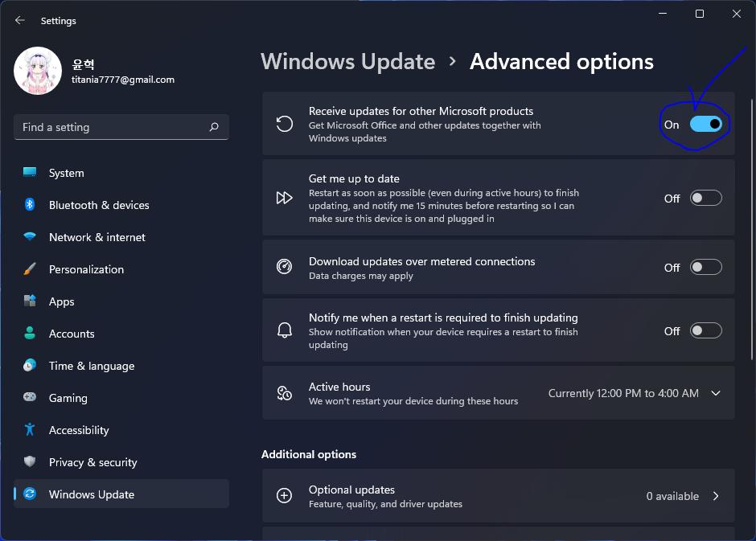
Task: Enable the Get me up to date toggle
Action: (706, 198)
